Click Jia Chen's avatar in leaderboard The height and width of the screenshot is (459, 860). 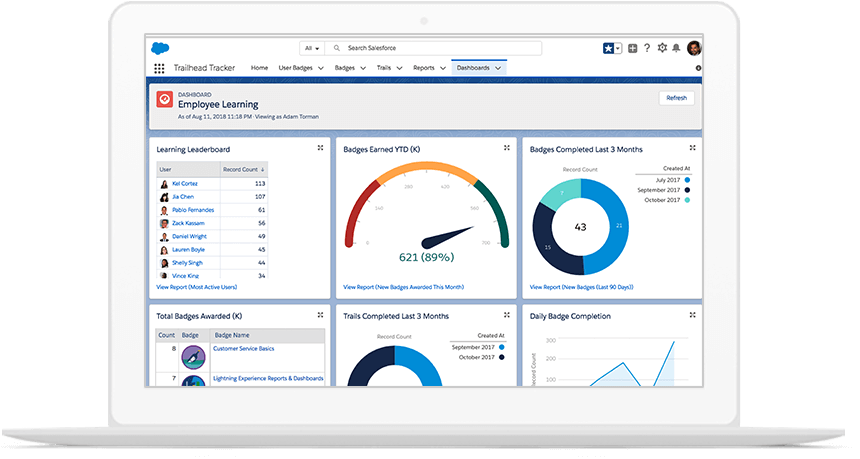click(x=164, y=197)
